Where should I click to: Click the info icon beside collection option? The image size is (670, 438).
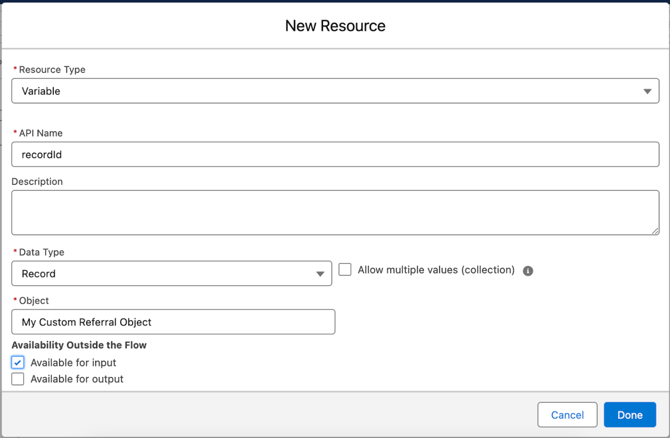pos(528,271)
